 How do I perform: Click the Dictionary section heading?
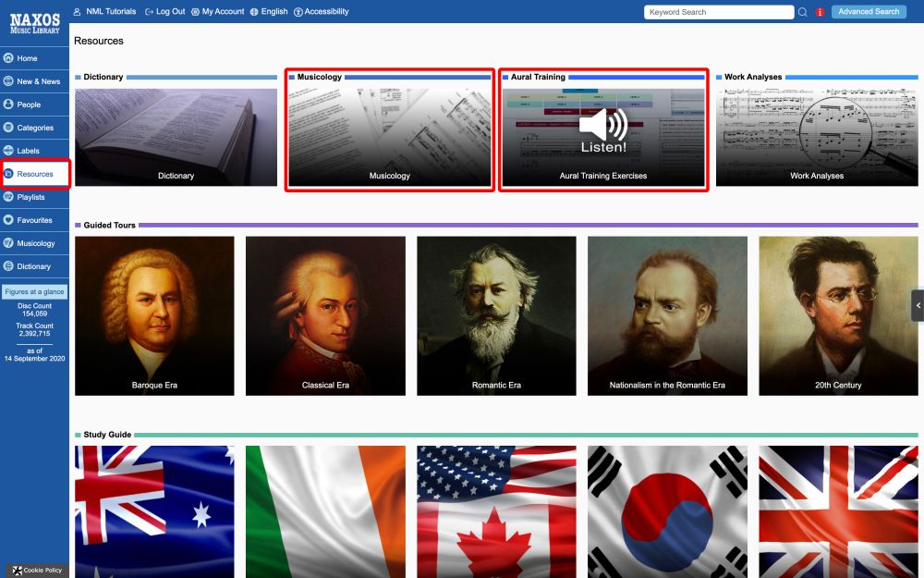[103, 77]
